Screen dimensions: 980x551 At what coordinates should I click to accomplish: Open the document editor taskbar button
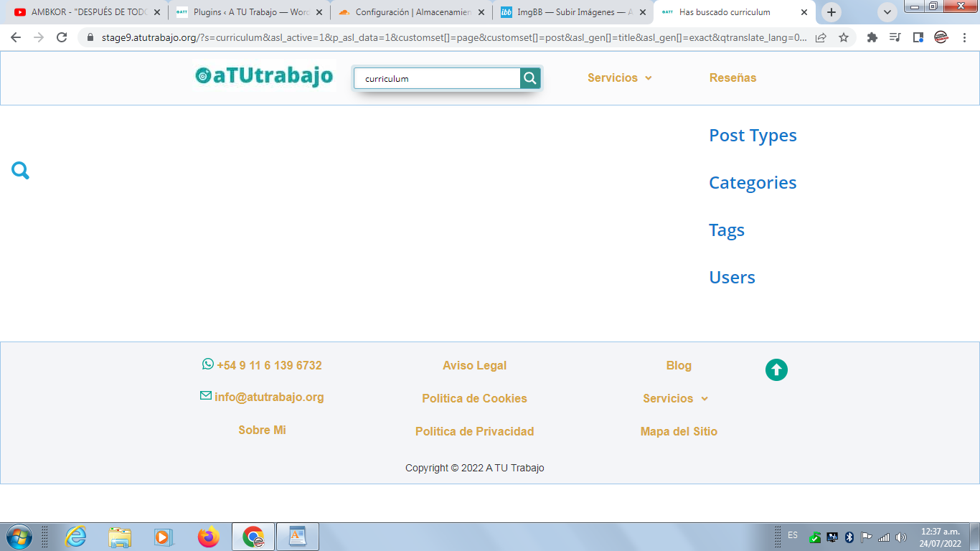coord(298,537)
